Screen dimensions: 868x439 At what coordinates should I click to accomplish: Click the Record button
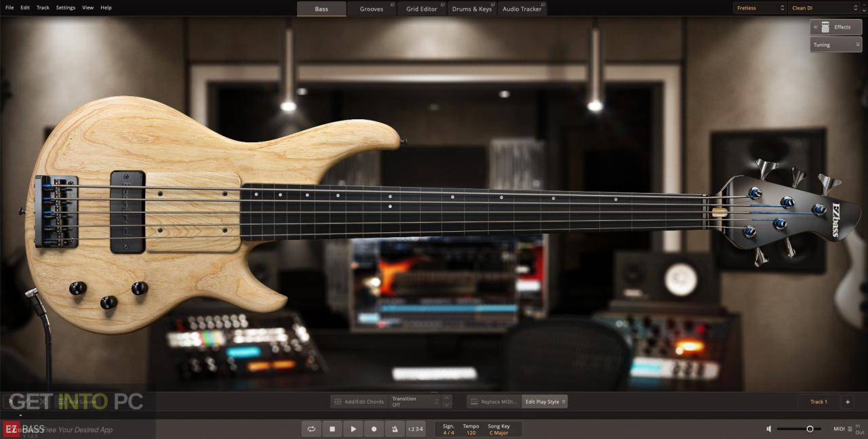pyautogui.click(x=374, y=429)
